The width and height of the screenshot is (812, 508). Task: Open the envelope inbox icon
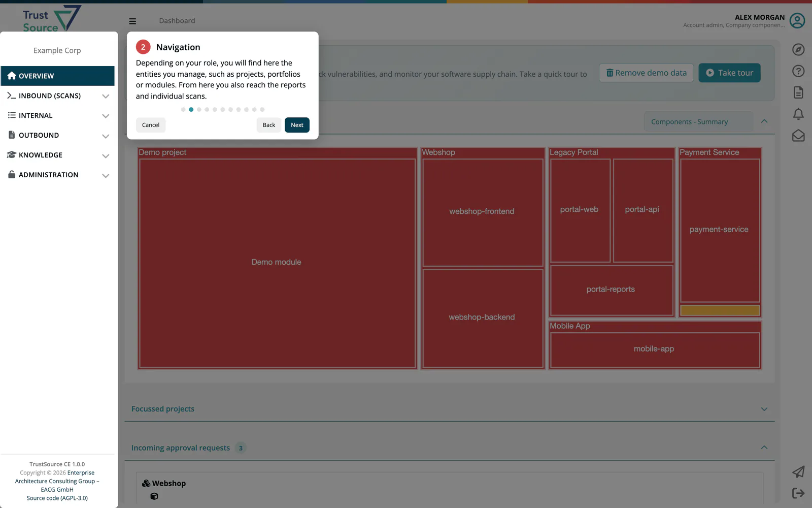pos(798,136)
